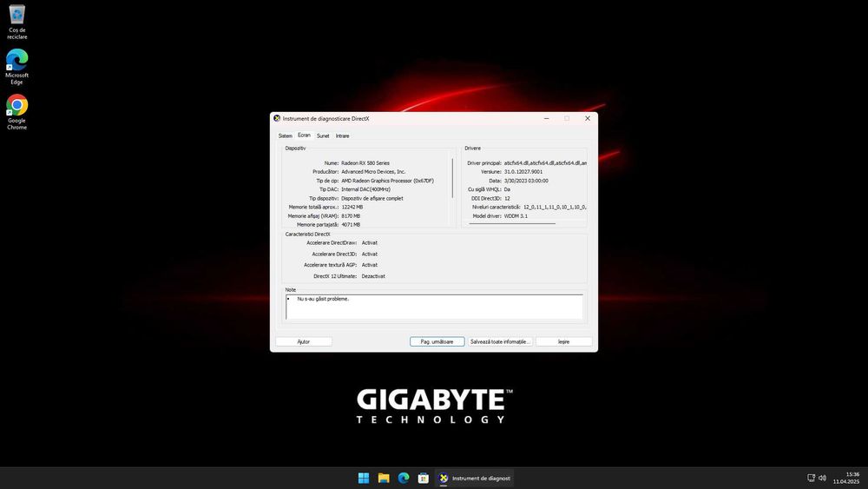
Task: Switch to the Sistem tab
Action: [285, 135]
